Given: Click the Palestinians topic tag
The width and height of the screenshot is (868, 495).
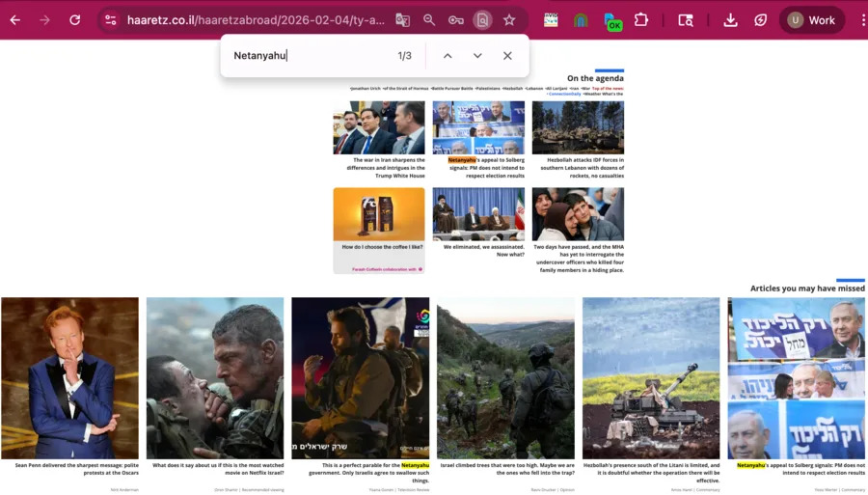Looking at the screenshot, I should point(488,88).
